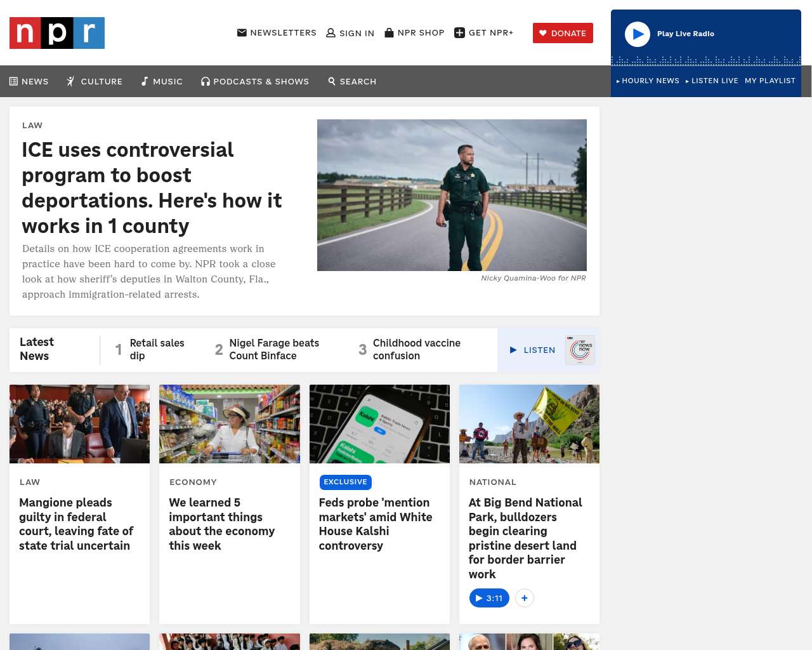Click the Latest News heading
The image size is (812, 650).
pyautogui.click(x=37, y=349)
